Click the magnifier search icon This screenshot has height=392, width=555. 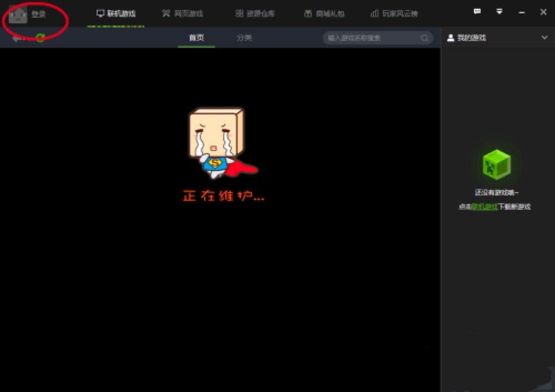click(x=425, y=38)
